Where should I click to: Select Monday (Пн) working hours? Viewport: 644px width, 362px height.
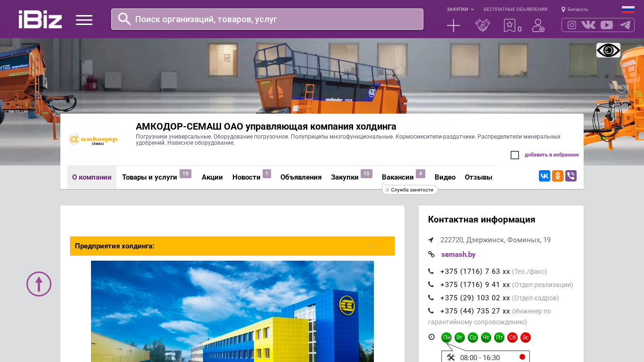(x=446, y=337)
